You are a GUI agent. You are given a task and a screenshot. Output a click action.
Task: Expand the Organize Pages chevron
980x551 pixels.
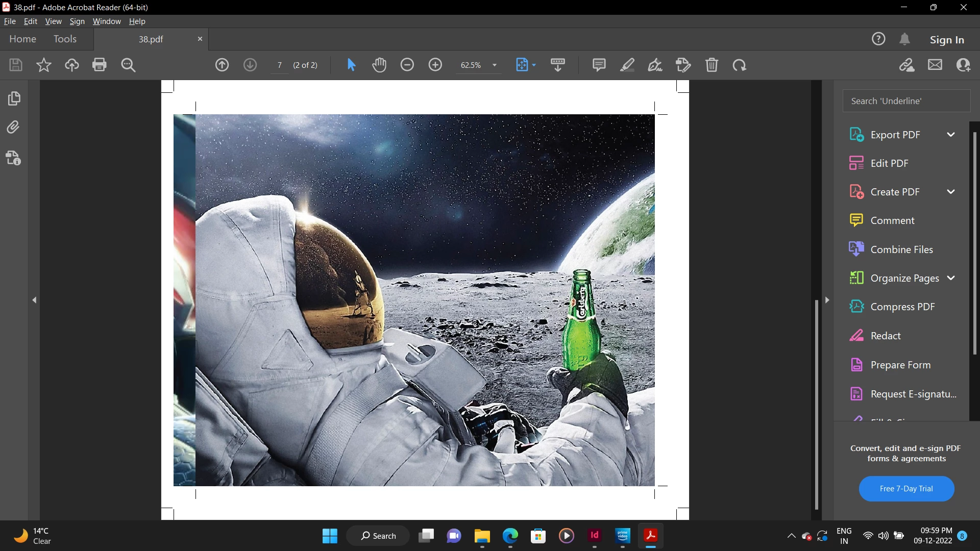(950, 278)
